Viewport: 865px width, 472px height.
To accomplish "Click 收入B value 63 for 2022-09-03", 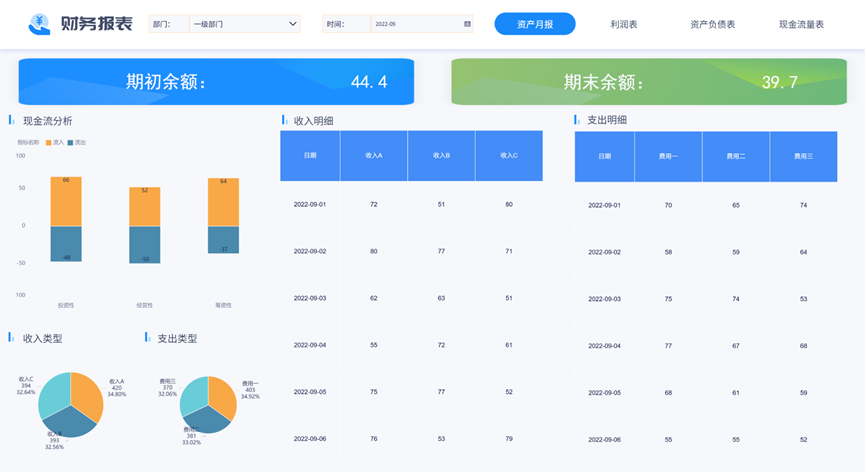I will 441,298.
